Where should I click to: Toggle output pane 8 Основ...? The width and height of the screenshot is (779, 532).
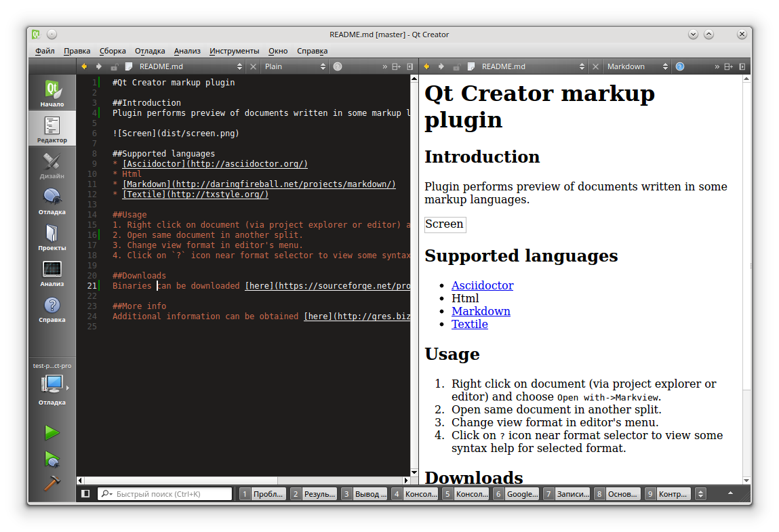point(618,494)
